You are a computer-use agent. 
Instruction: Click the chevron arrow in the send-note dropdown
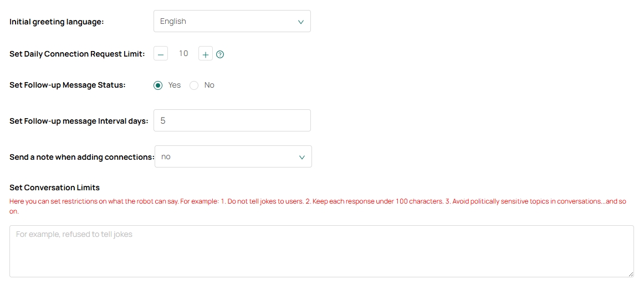pos(301,157)
